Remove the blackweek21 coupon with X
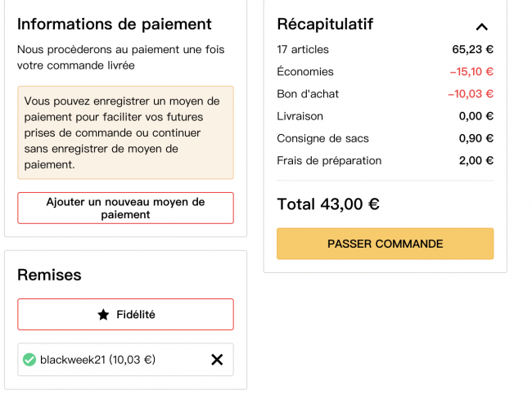This screenshot has width=532, height=408. [217, 360]
